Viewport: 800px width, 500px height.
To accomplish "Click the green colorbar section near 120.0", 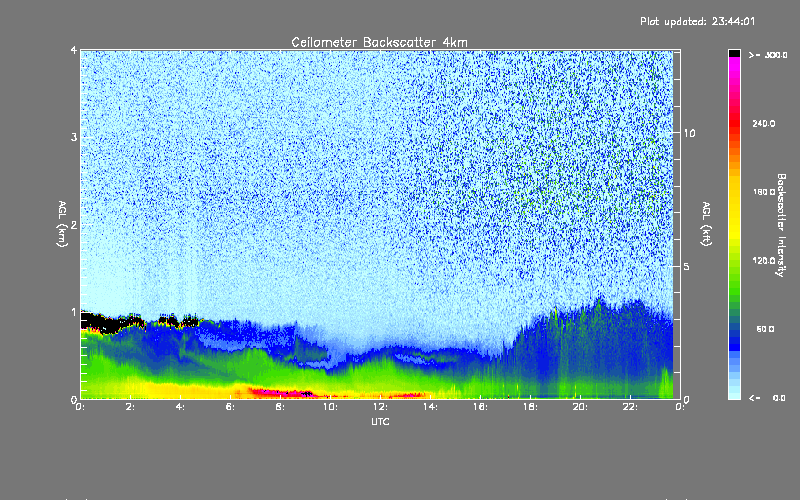I will pos(734,265).
